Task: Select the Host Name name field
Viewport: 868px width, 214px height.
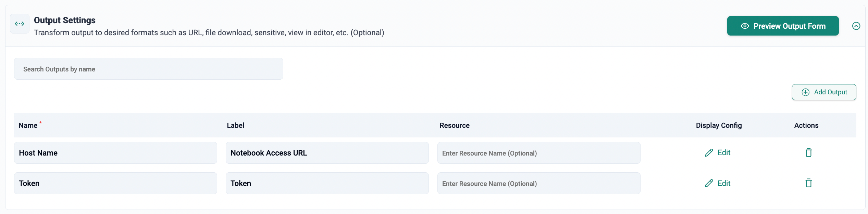Action: (x=115, y=153)
